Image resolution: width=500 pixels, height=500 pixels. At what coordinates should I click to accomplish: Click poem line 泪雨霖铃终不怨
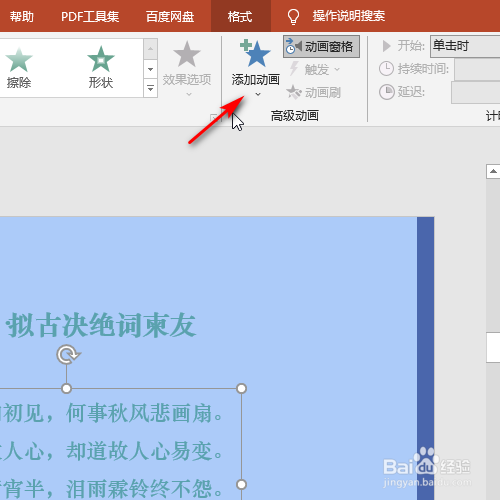pos(145,489)
